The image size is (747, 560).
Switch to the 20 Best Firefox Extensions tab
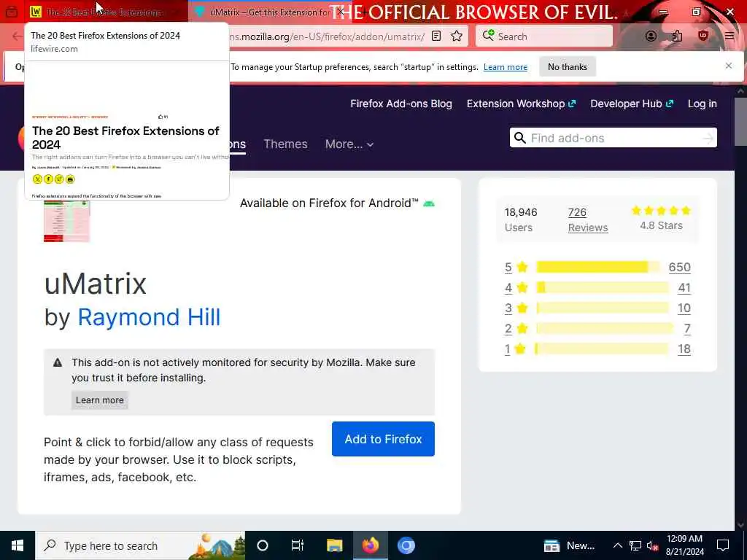106,12
